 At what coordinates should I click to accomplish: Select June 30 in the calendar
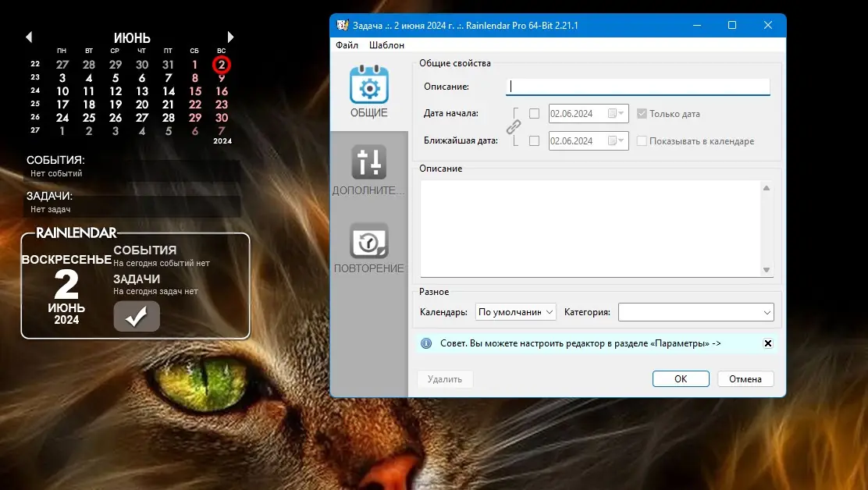pos(222,118)
